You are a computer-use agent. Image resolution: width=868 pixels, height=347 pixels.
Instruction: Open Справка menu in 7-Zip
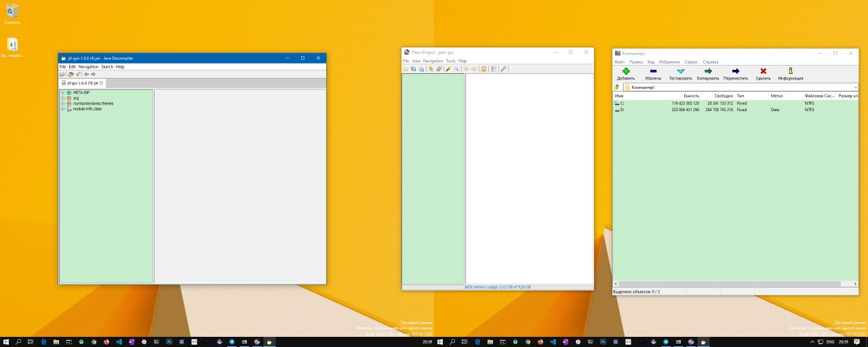tap(710, 62)
